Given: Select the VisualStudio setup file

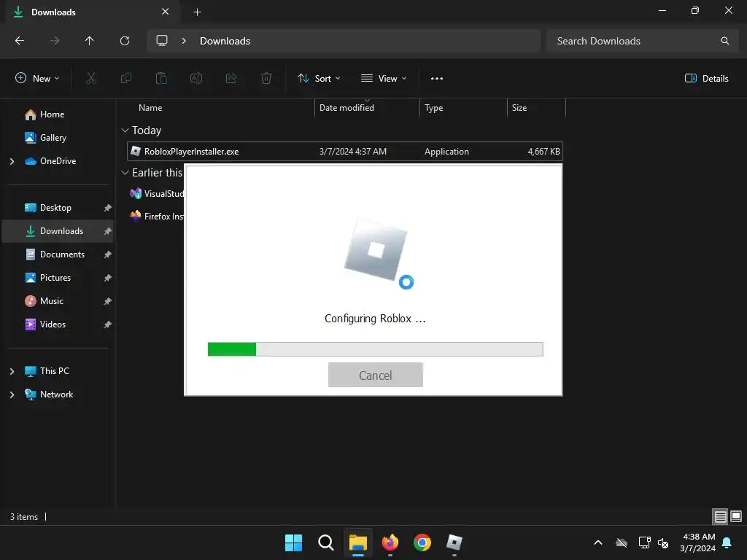Looking at the screenshot, I should (x=158, y=194).
